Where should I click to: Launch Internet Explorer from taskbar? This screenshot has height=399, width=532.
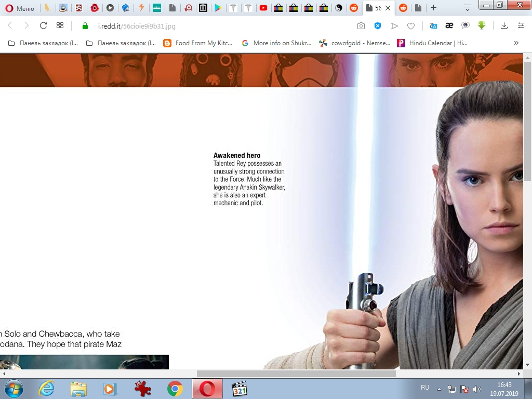coord(46,389)
